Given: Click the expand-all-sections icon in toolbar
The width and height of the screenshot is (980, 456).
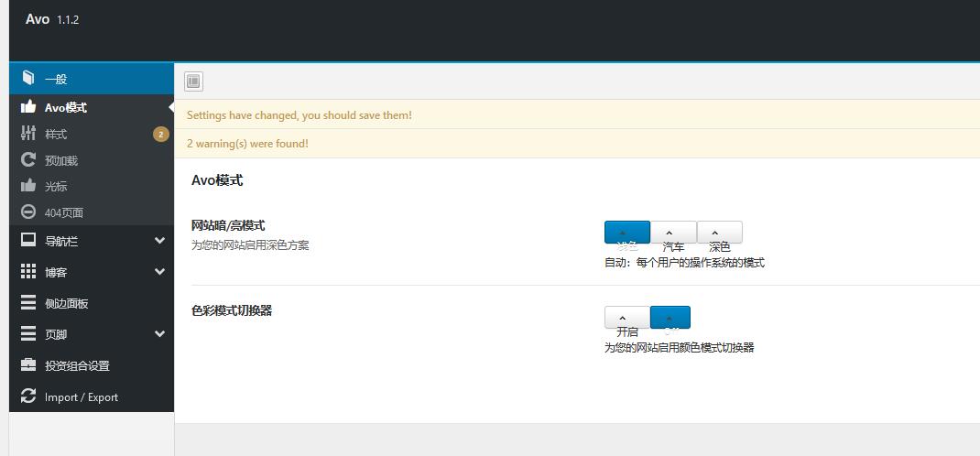Looking at the screenshot, I should point(194,81).
